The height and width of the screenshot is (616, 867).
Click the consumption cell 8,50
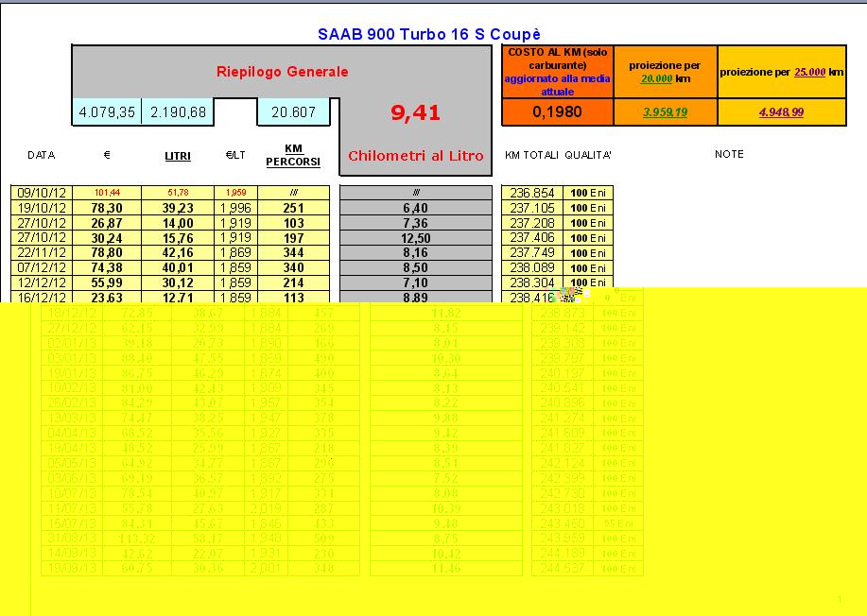pos(416,268)
